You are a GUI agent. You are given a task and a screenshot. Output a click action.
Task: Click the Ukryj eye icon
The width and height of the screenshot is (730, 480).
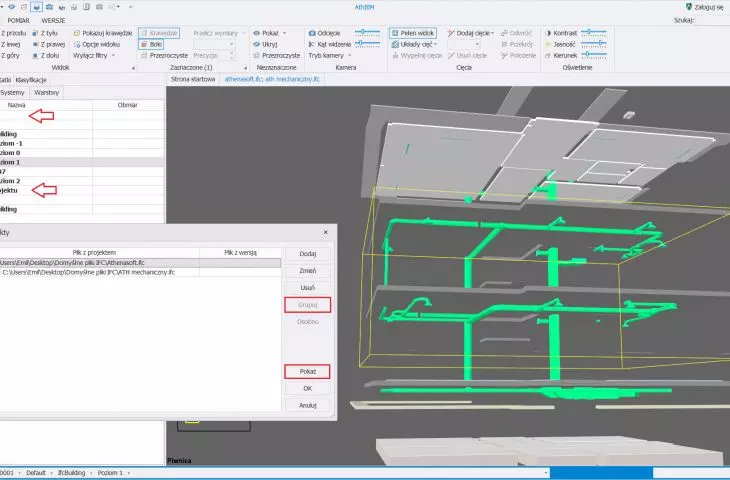[257, 44]
